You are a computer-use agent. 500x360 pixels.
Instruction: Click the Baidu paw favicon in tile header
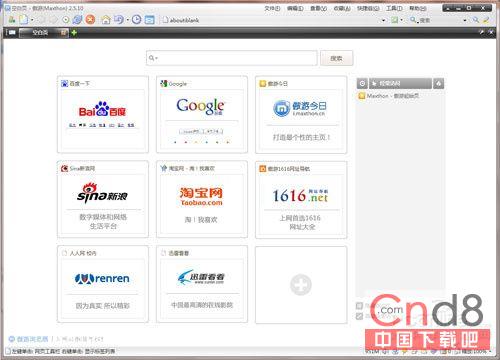coord(64,83)
